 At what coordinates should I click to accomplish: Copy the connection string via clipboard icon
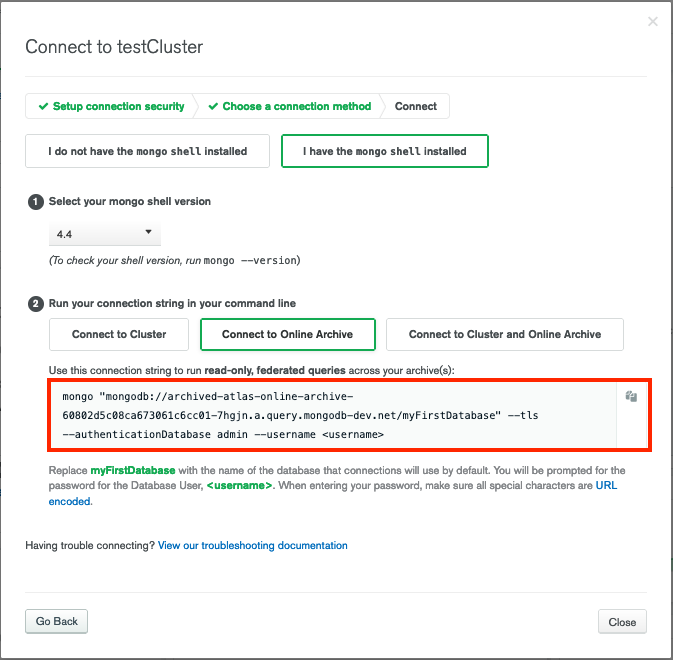pyautogui.click(x=631, y=396)
